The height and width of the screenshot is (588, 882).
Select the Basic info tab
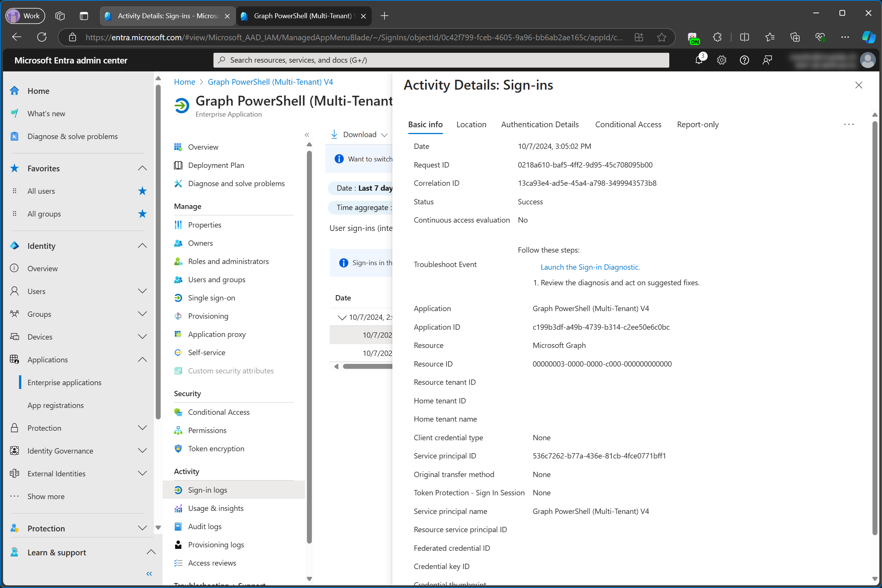(x=425, y=125)
